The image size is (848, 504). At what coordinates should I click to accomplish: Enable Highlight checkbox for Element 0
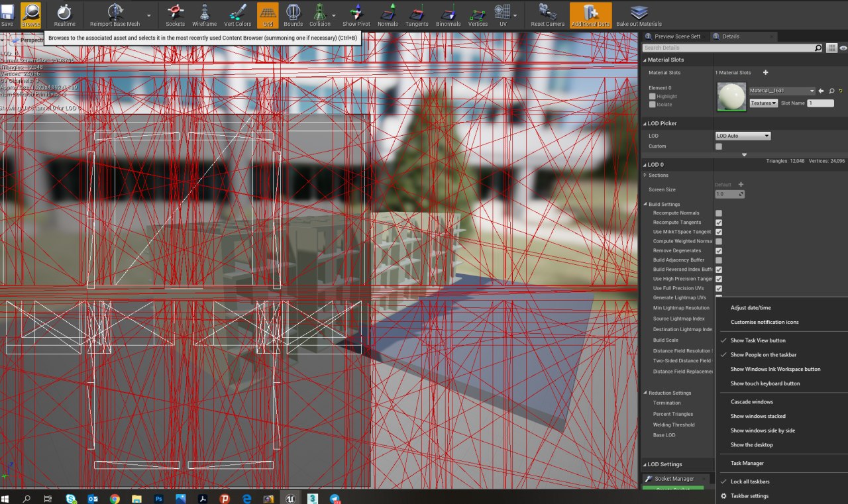pos(652,97)
